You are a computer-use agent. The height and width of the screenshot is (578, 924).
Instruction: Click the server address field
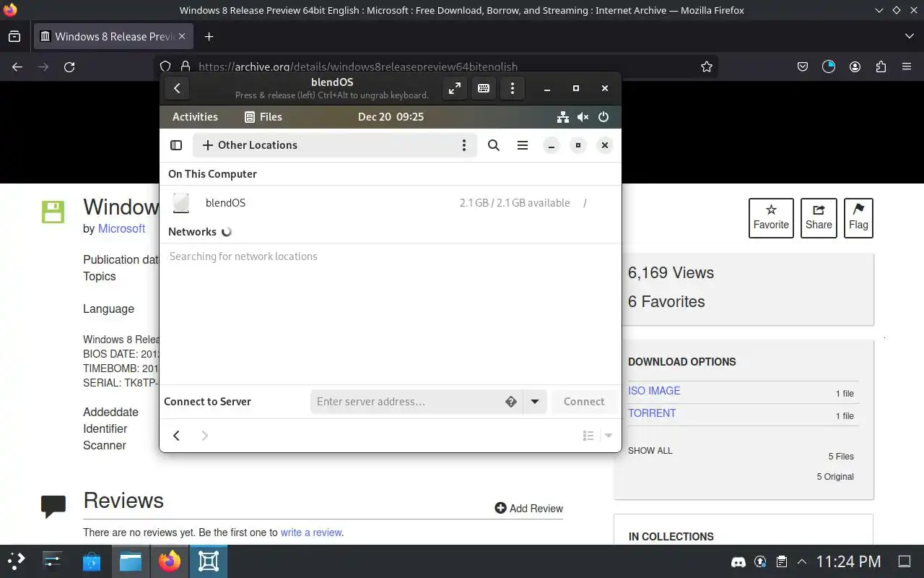coord(406,402)
